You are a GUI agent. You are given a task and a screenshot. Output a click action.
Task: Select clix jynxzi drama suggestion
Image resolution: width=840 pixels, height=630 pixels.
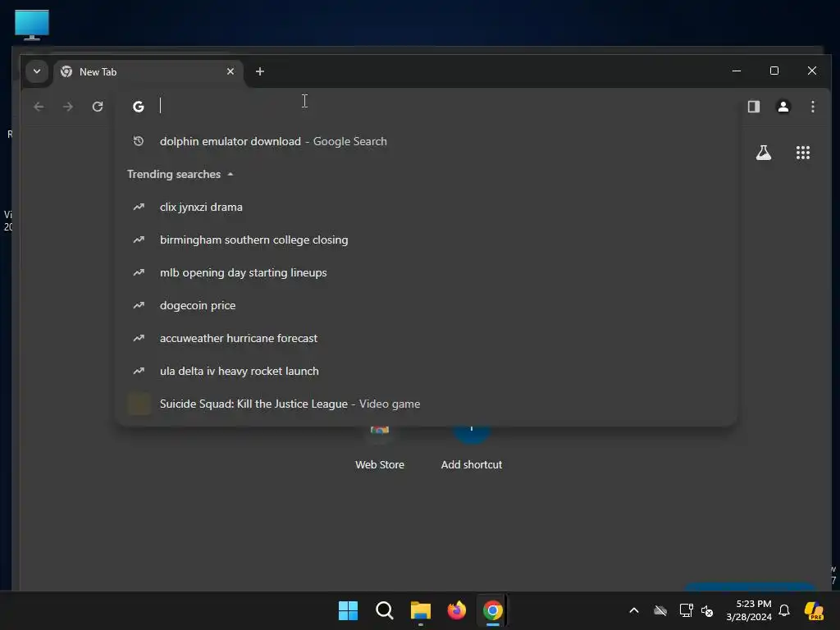click(426, 208)
